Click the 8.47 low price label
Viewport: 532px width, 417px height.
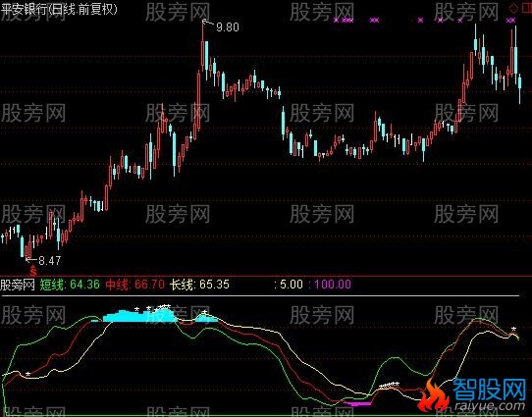click(49, 260)
